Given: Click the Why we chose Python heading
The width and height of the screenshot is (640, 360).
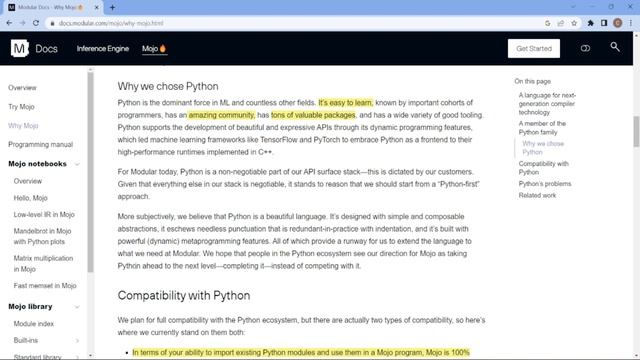Looking at the screenshot, I should 168,87.
